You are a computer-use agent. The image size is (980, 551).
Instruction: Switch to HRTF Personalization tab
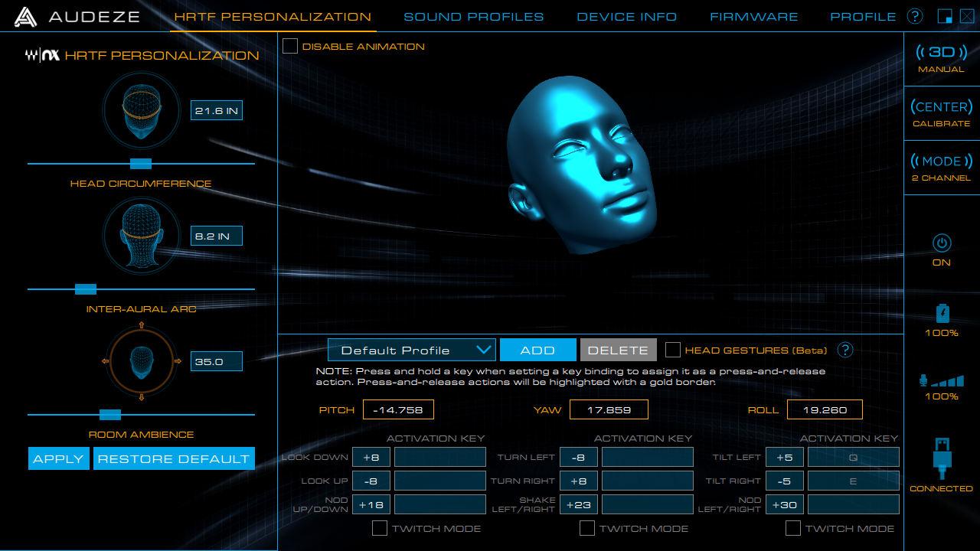[x=273, y=16]
